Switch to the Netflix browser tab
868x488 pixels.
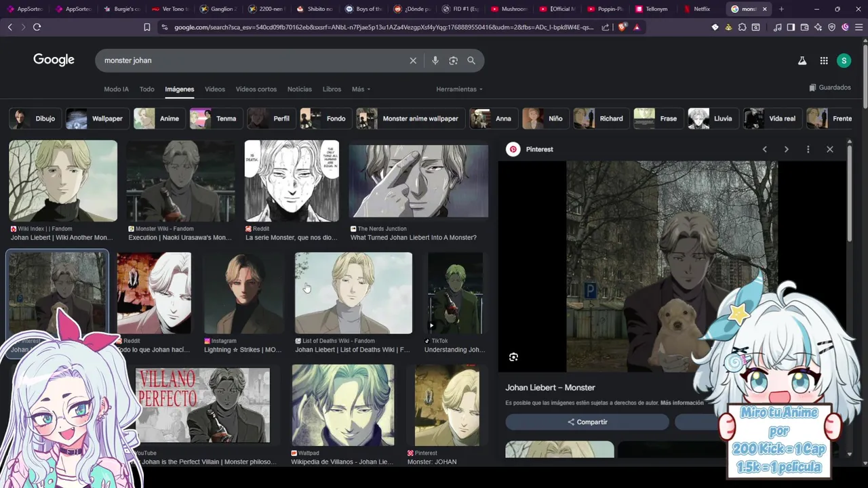tap(701, 9)
